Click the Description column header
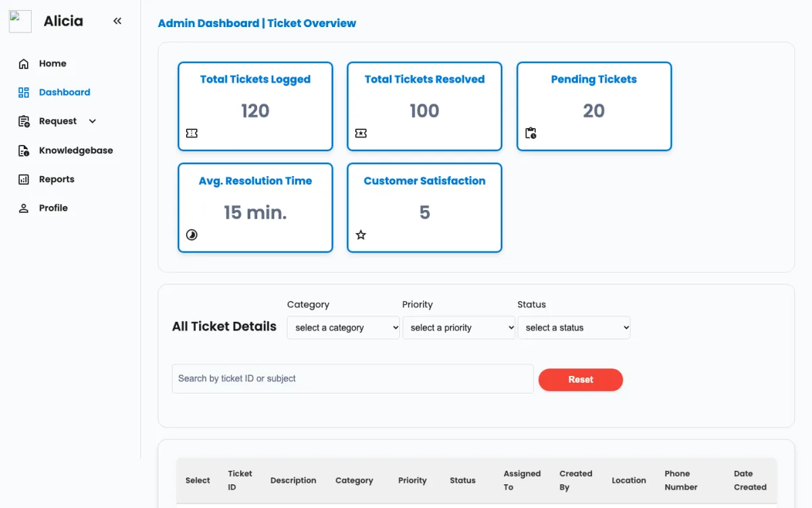The width and height of the screenshot is (812, 508). (x=293, y=480)
